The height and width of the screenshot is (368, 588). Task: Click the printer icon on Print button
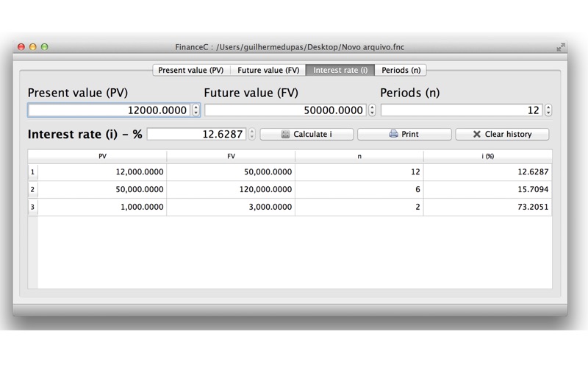point(393,134)
